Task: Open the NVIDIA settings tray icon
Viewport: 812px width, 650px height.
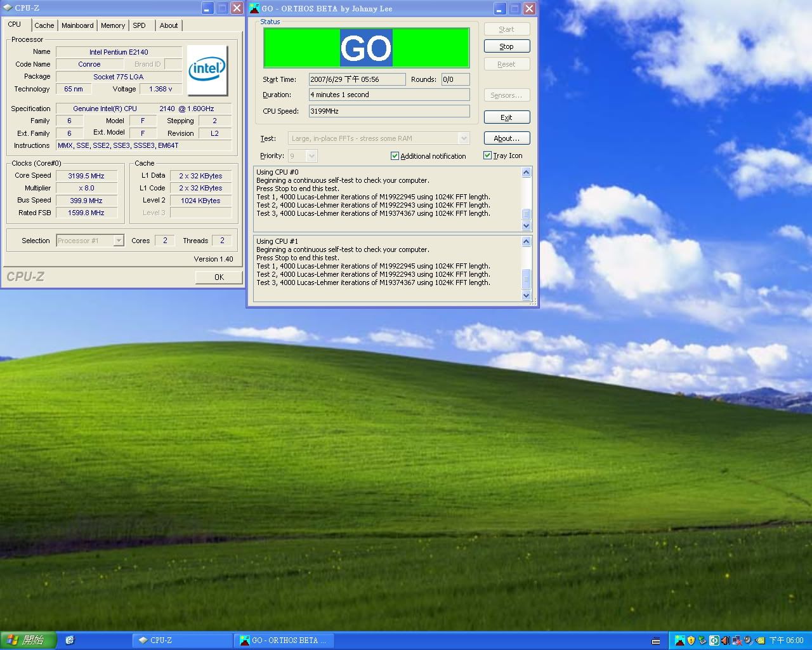Action: 760,640
